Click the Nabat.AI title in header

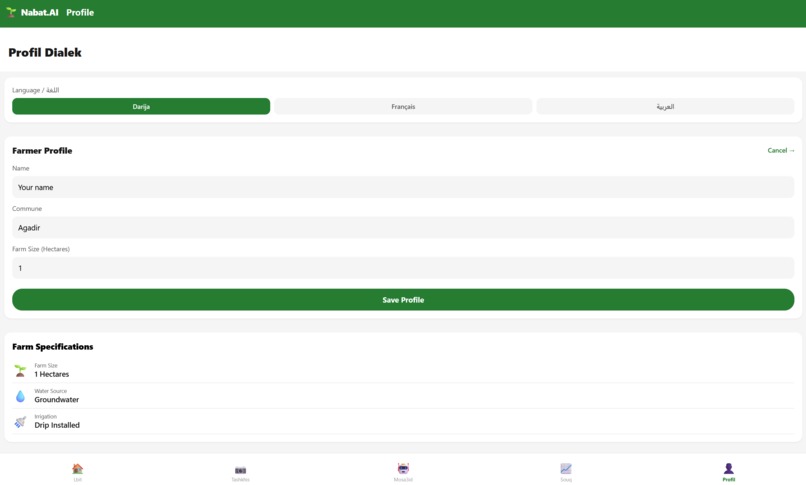tap(40, 12)
